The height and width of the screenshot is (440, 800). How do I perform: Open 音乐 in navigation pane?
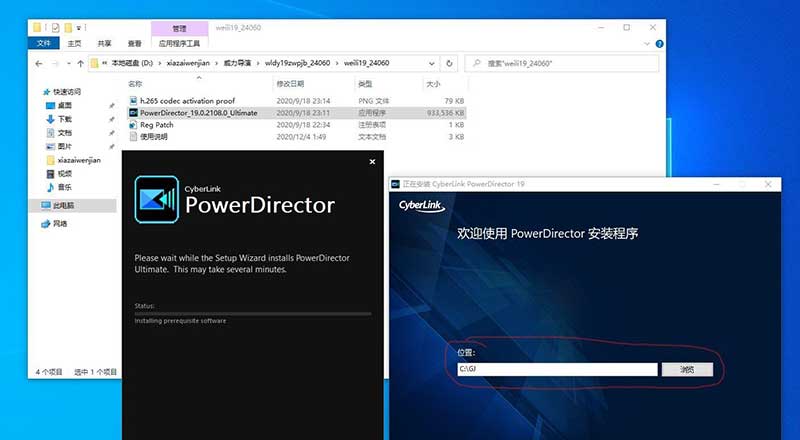tap(65, 187)
